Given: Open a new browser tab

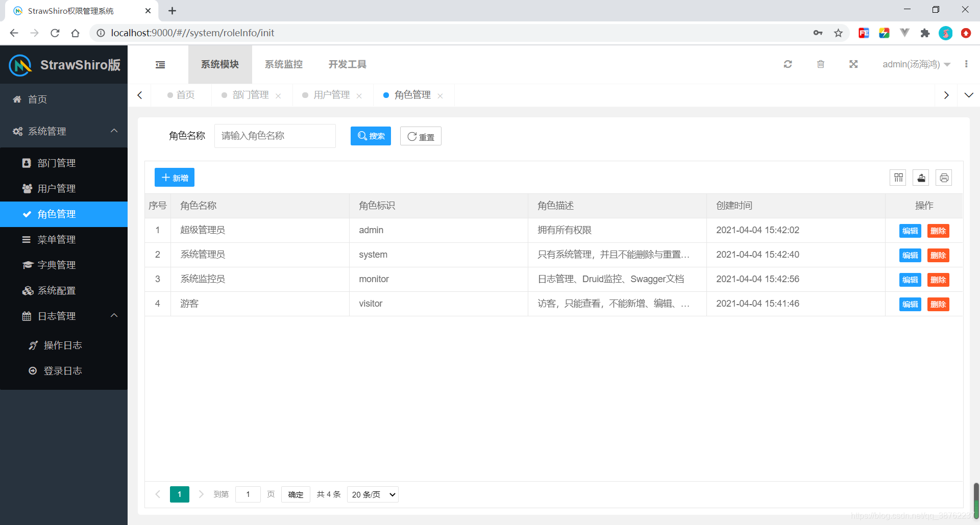Looking at the screenshot, I should click(x=172, y=11).
